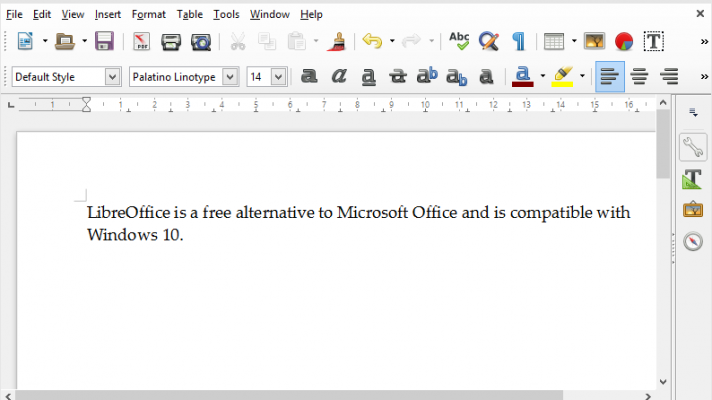Toggle Shadow text effect
Image resolution: width=712 pixels, height=400 pixels.
486,76
